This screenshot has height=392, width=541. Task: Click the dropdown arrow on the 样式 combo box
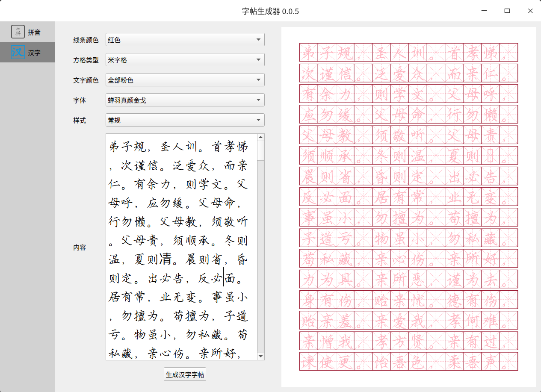(x=259, y=120)
